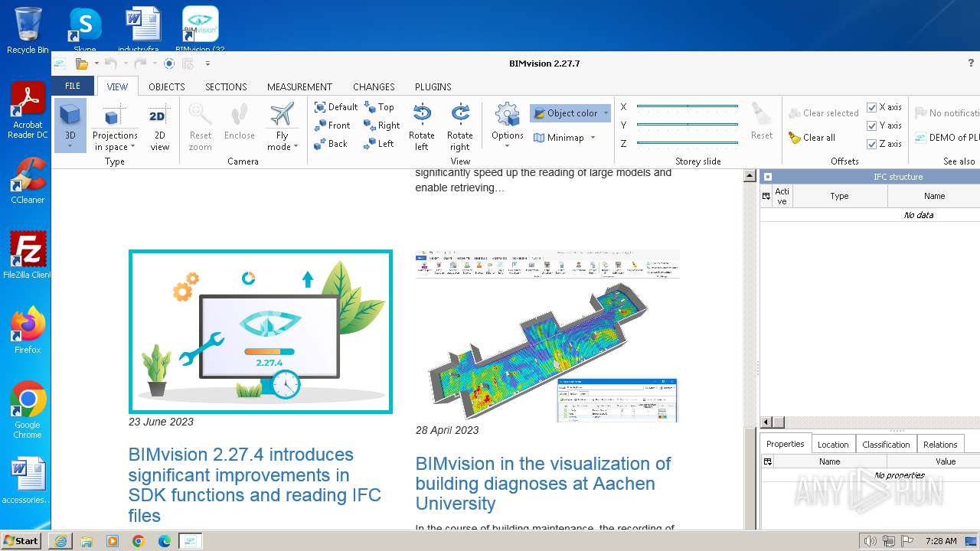Open Aachen University article link
This screenshot has width=980, height=551.
(x=544, y=484)
